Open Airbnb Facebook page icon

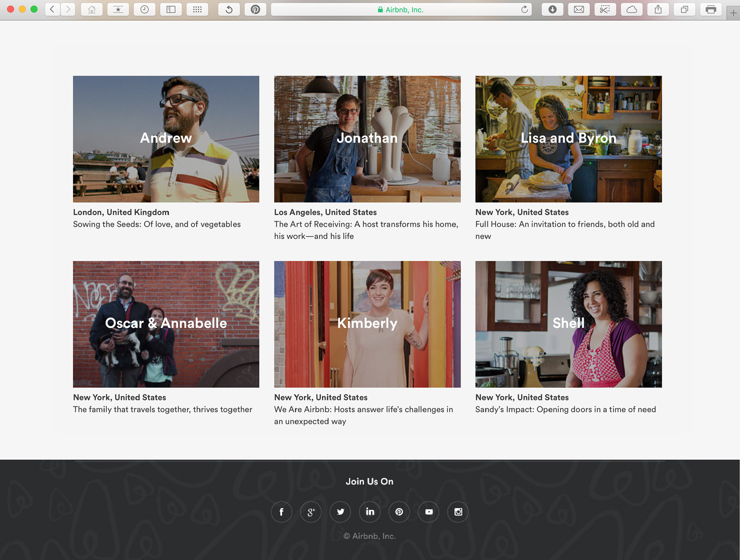[x=281, y=512]
